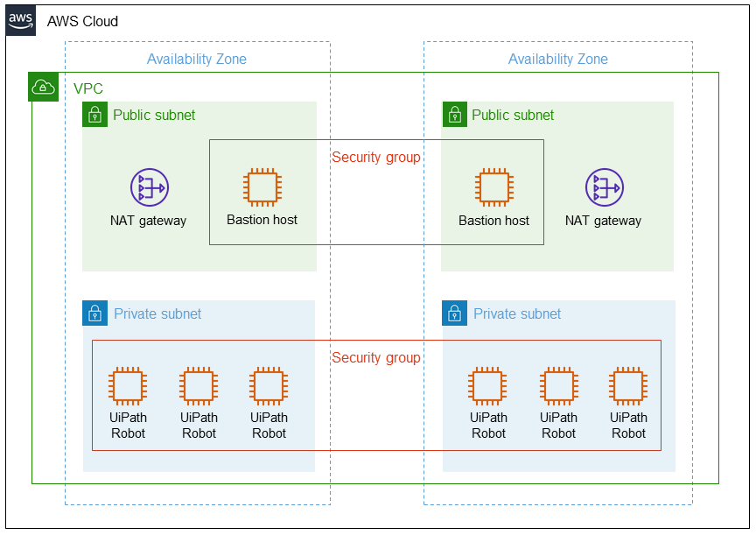Click the upper Security group label
This screenshot has width=756, height=535.
[376, 158]
